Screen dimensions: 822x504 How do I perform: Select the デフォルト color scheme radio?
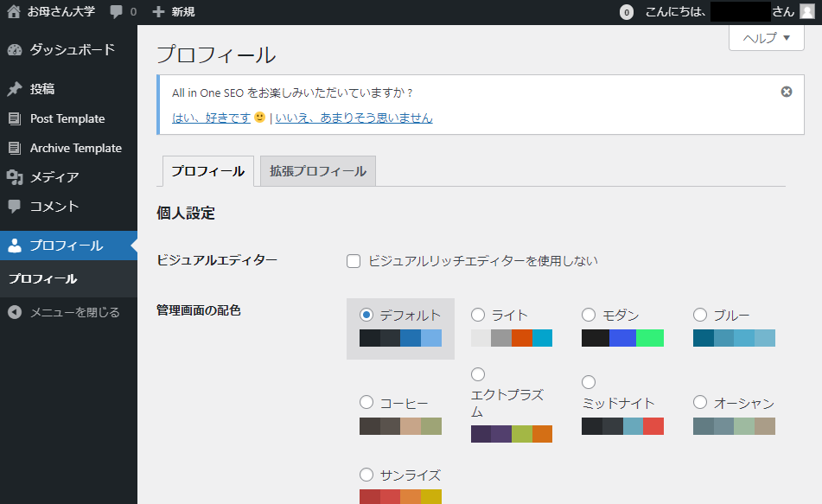(x=366, y=315)
